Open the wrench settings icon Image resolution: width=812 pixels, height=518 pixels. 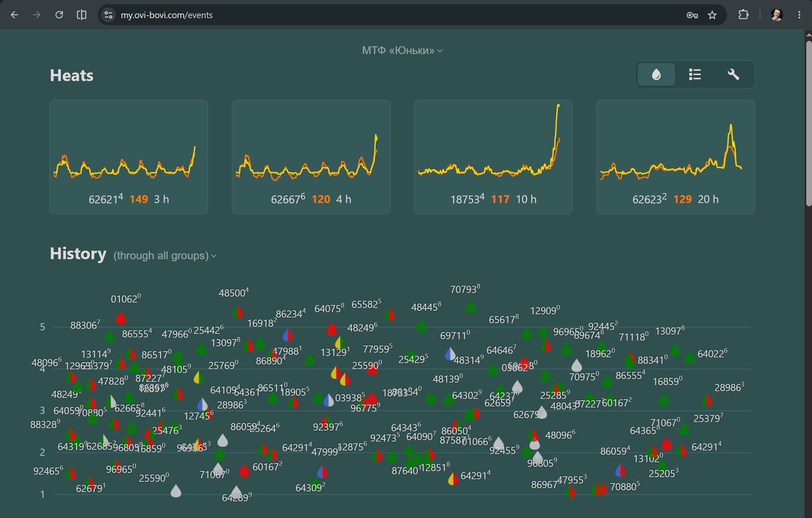(733, 75)
